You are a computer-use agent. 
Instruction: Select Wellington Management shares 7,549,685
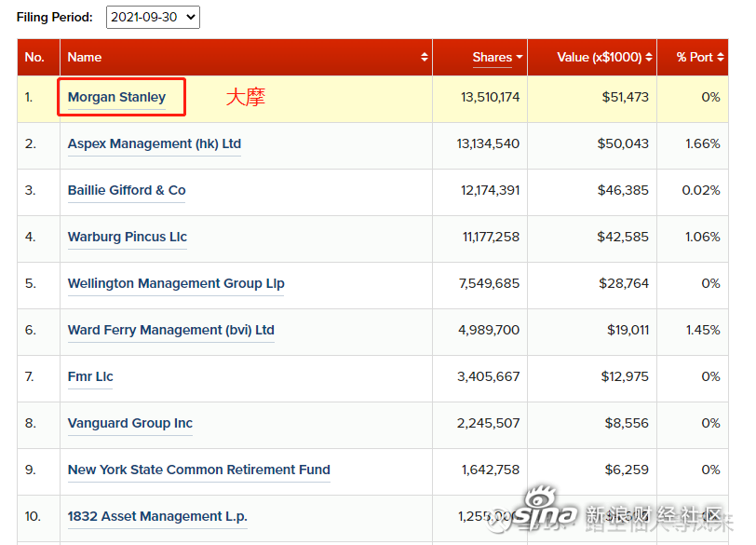pyautogui.click(x=489, y=283)
